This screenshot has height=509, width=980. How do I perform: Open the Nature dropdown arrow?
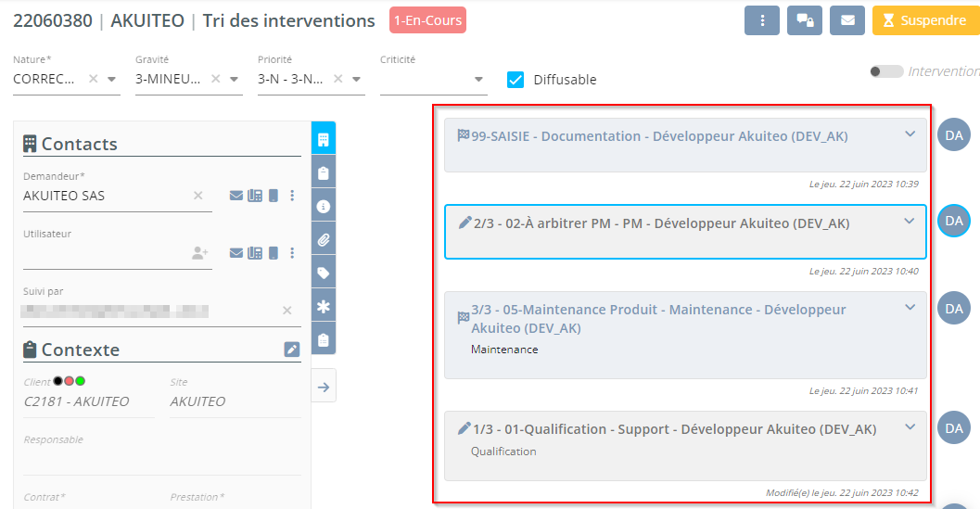(112, 80)
